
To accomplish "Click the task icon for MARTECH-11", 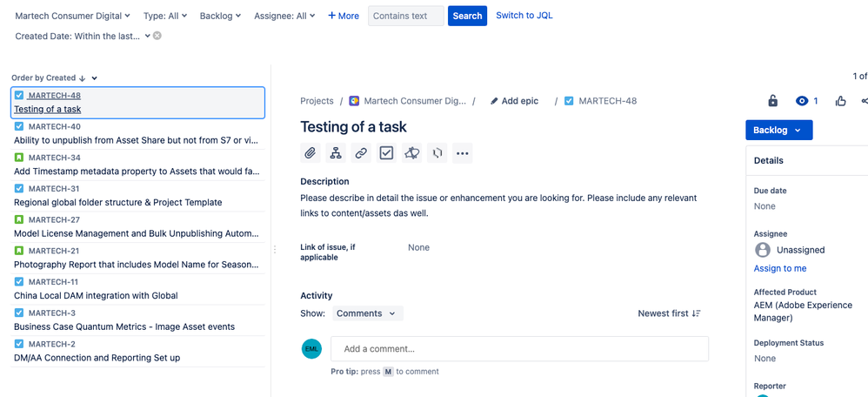I will point(19,282).
